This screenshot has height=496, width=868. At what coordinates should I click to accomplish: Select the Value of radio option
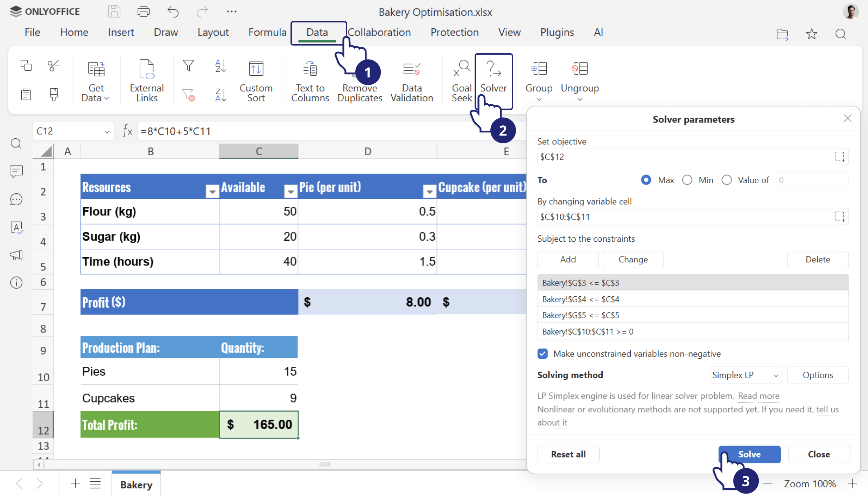727,180
